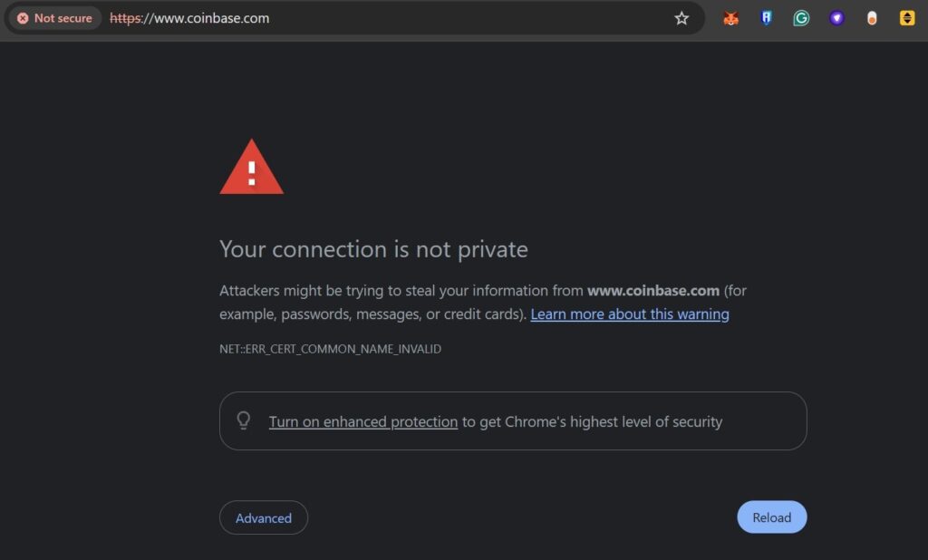
Task: Click the Advanced button
Action: point(264,517)
